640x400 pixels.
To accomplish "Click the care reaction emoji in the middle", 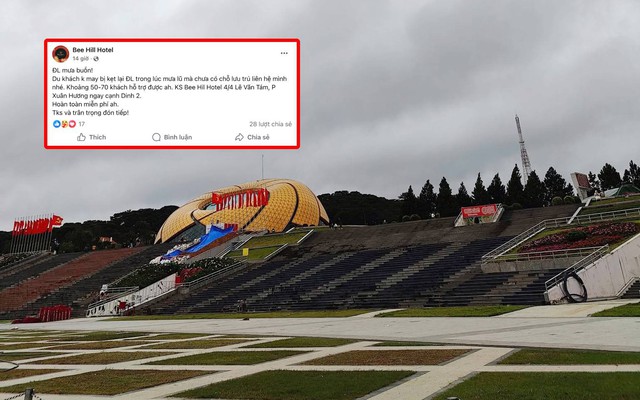I will click(x=64, y=124).
